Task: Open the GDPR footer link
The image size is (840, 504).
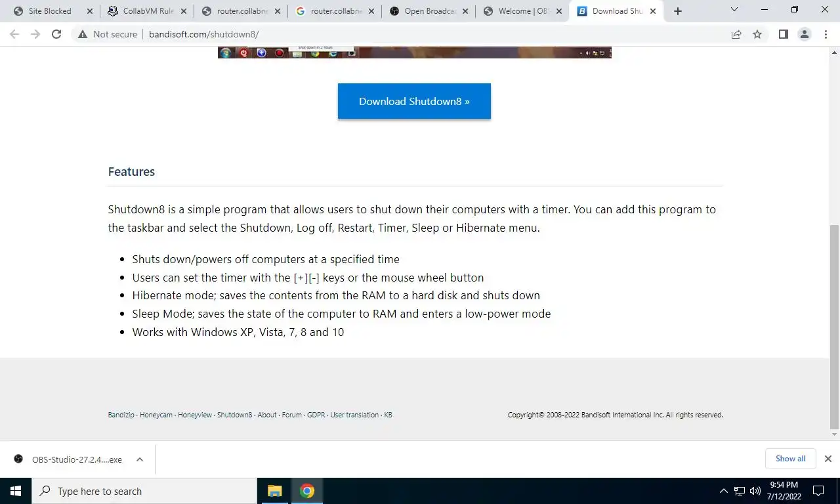Action: (x=316, y=415)
